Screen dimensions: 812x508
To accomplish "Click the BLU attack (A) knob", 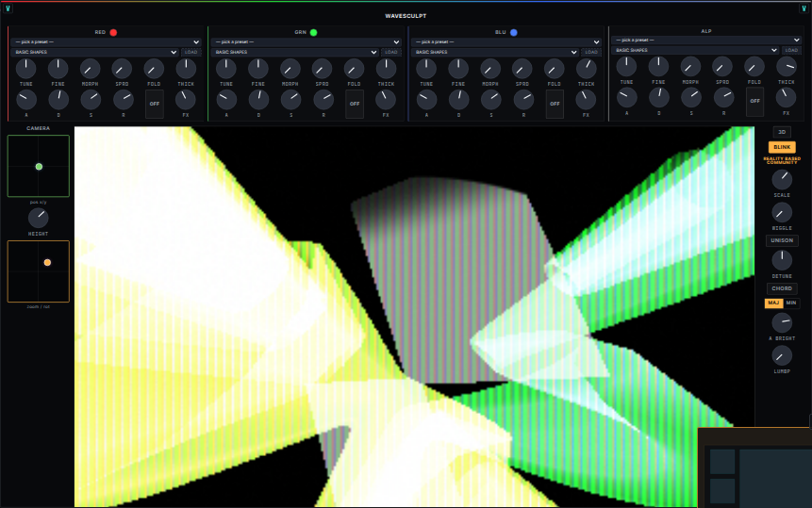I will [x=426, y=100].
